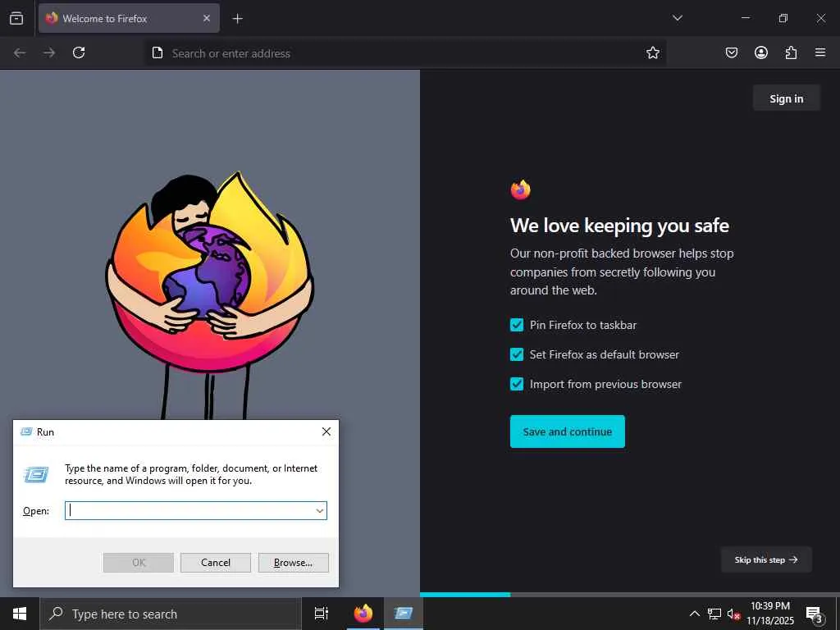Screen dimensions: 840x630
Task: Uncheck Pin Firefox to taskbar
Action: click(517, 325)
